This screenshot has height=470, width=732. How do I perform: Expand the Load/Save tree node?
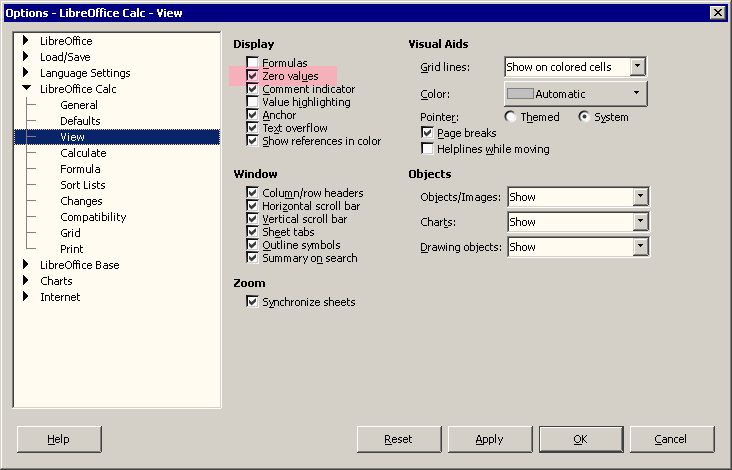[26, 56]
